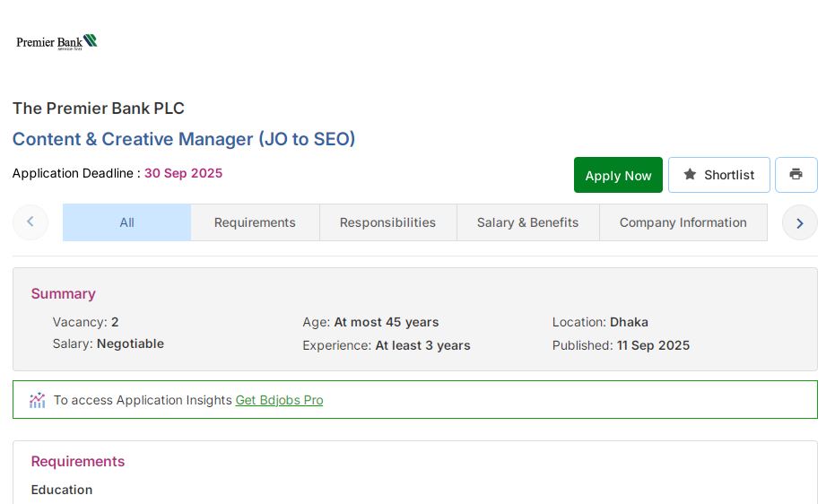Click the Application Insights chart icon
Viewport: 835px width, 504px height.
click(37, 400)
